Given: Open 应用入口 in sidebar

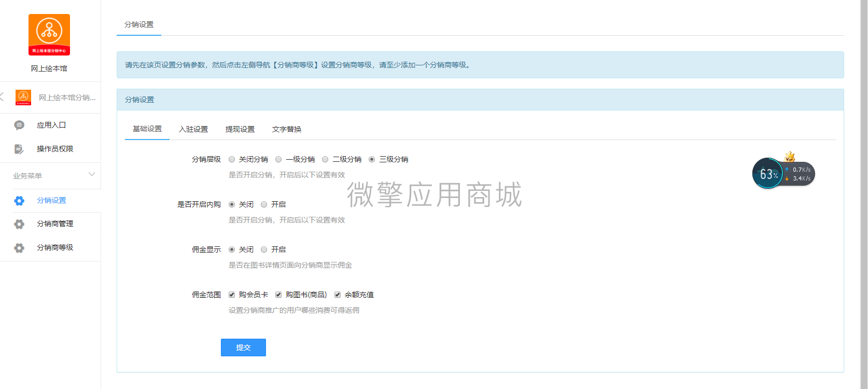Looking at the screenshot, I should point(51,125).
